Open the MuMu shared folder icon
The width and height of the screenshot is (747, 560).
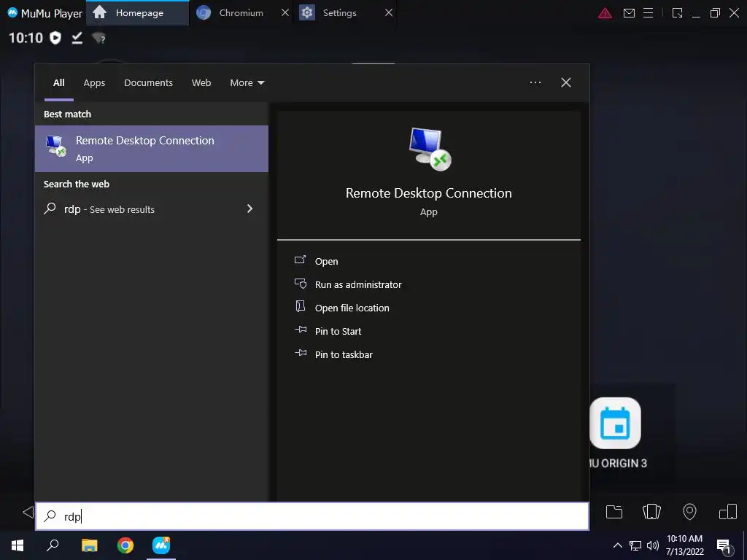tap(614, 512)
